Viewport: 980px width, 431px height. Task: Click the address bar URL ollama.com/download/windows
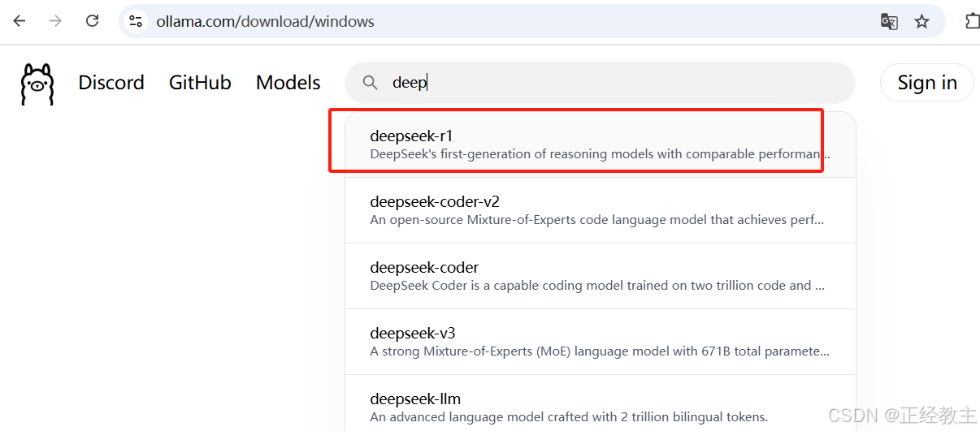coord(265,21)
